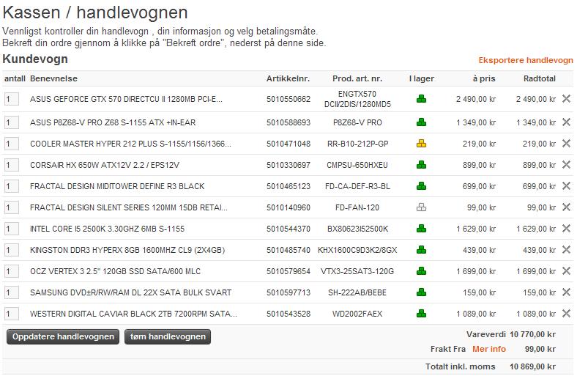Open Fractal Design Silent Series 120MM name
This screenshot has height=376, width=588.
[x=129, y=207]
